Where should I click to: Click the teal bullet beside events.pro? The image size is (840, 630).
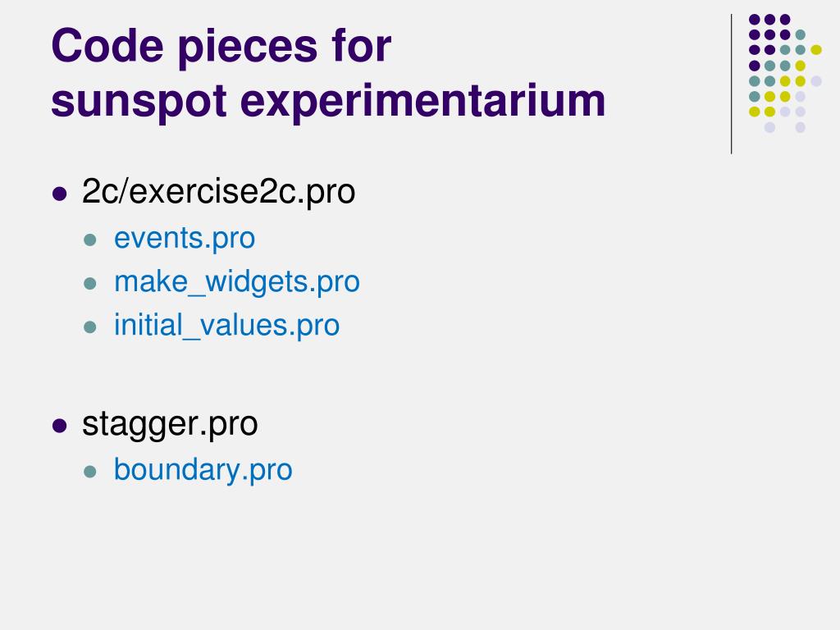(x=90, y=240)
